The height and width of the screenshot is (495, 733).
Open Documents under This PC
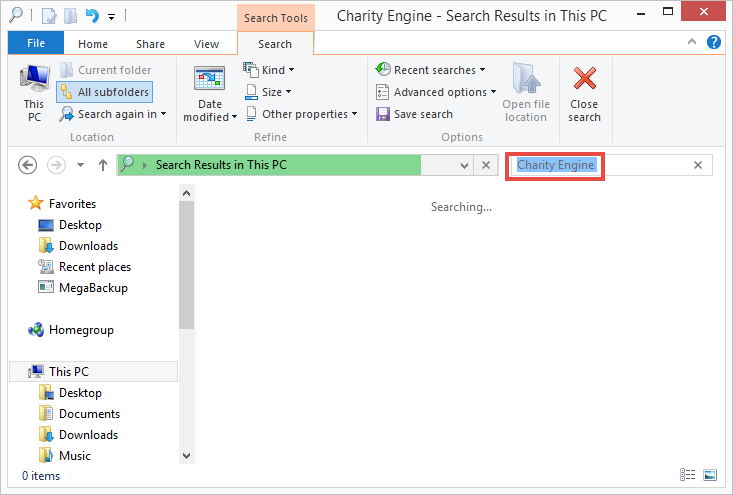[x=79, y=414]
